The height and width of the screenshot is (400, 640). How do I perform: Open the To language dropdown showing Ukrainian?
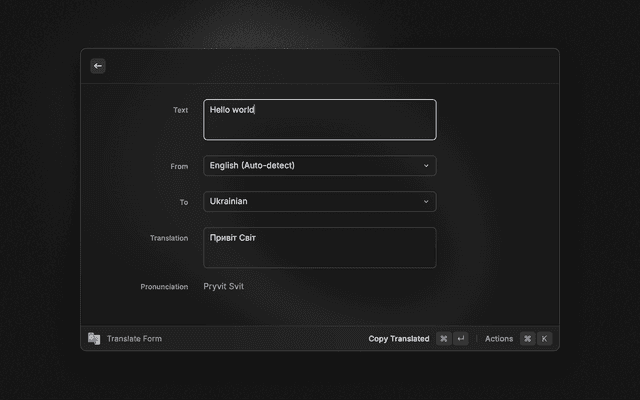[x=319, y=201]
